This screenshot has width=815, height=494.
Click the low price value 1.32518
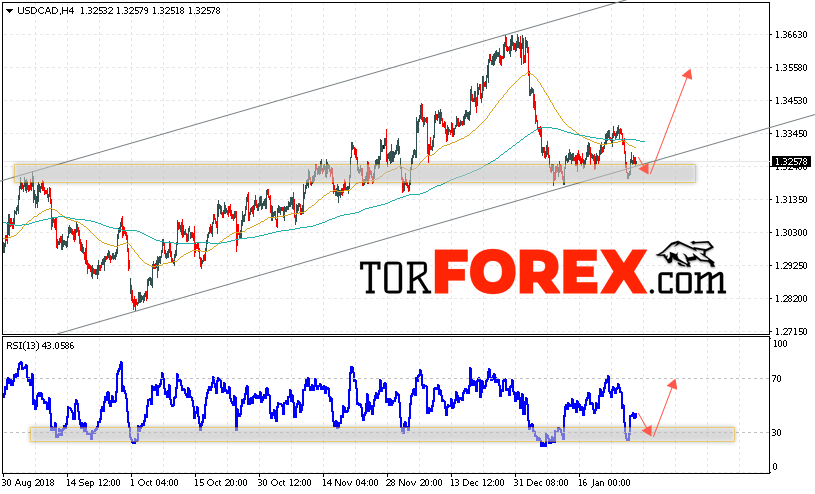tap(168, 10)
